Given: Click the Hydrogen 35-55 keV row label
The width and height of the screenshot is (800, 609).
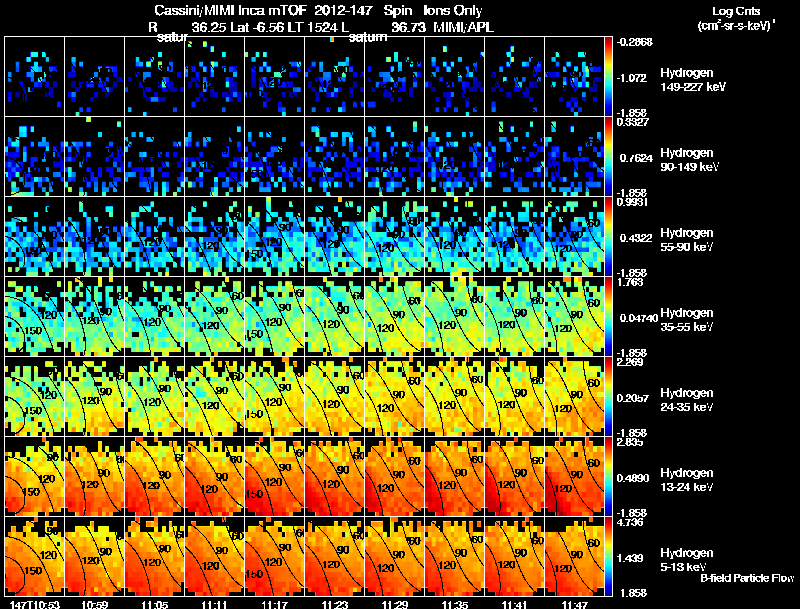Looking at the screenshot, I should tap(687, 320).
